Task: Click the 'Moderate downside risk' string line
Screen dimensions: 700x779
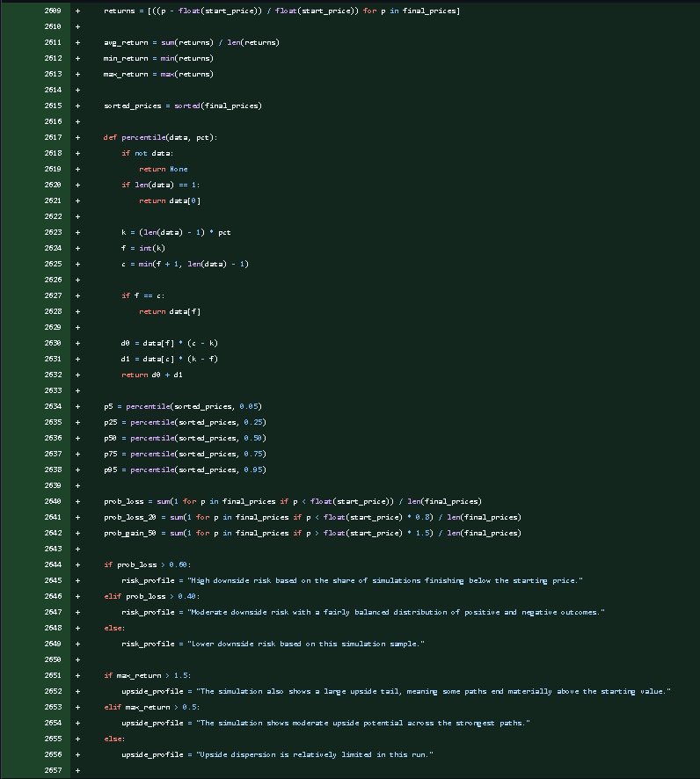Action: coord(363,612)
